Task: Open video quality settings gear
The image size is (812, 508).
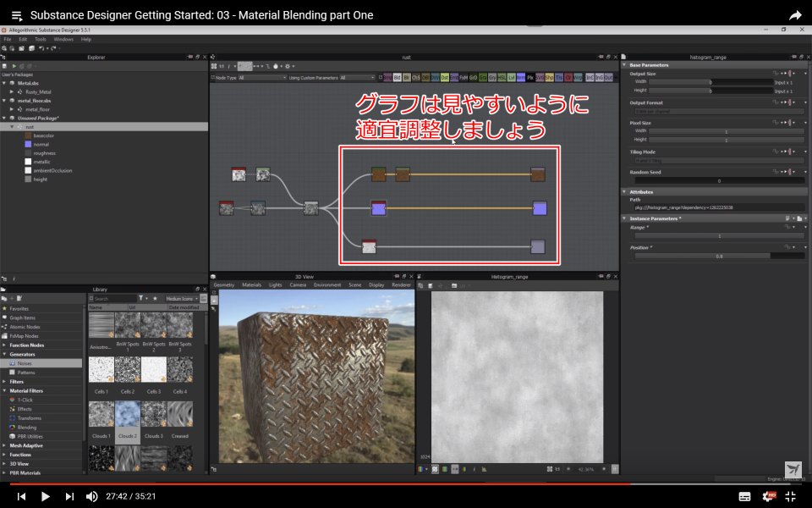Action: [769, 497]
